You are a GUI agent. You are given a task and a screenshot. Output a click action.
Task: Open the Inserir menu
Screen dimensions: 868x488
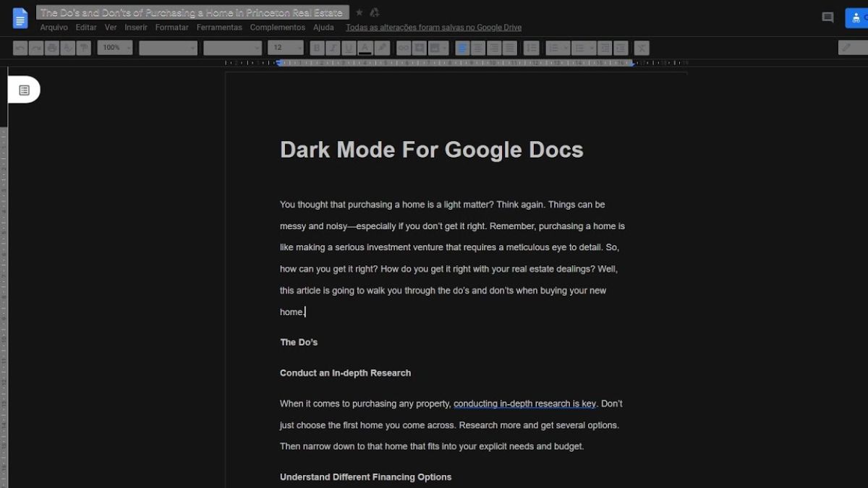click(135, 27)
